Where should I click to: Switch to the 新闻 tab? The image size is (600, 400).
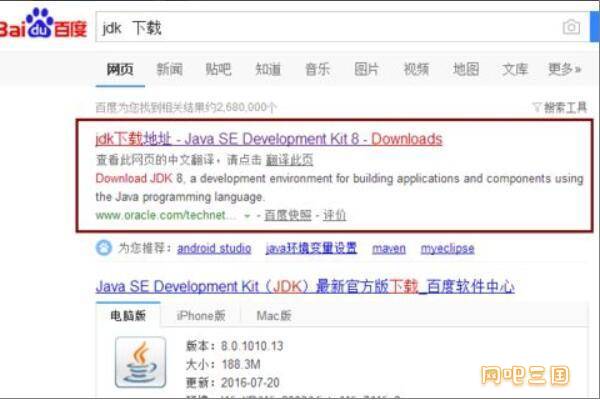[170, 69]
